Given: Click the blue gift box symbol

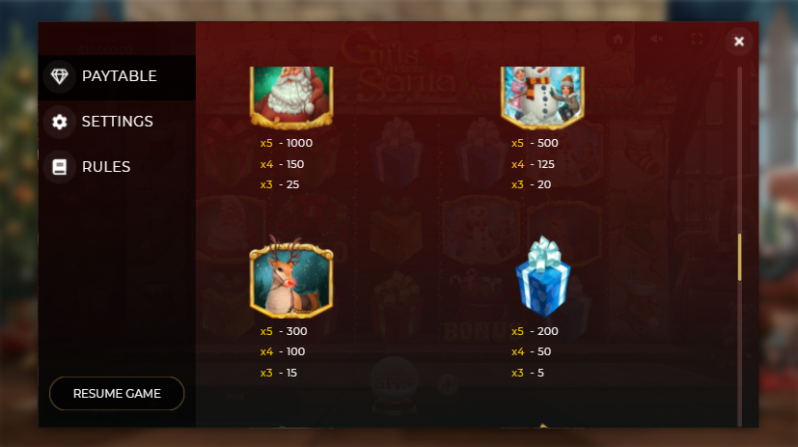Looking at the screenshot, I should pyautogui.click(x=543, y=276).
